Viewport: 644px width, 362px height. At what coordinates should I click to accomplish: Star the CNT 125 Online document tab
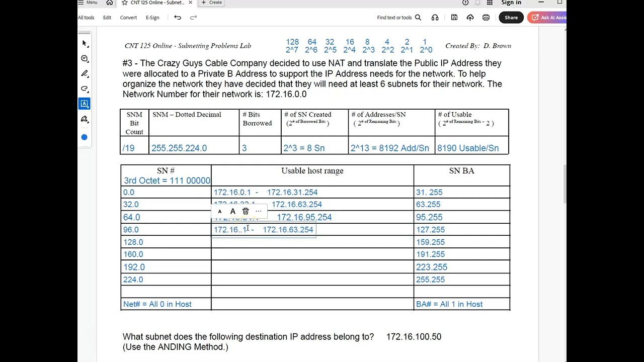click(124, 3)
